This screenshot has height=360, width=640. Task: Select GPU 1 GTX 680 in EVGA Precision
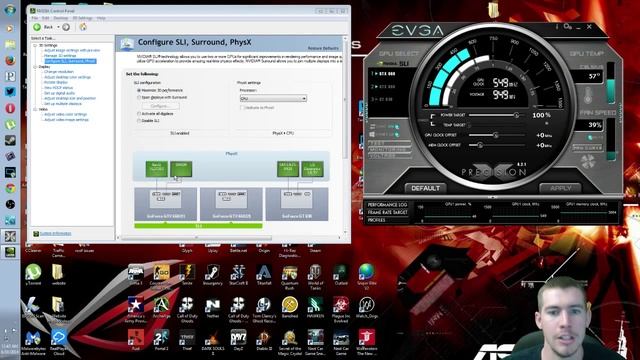point(383,74)
